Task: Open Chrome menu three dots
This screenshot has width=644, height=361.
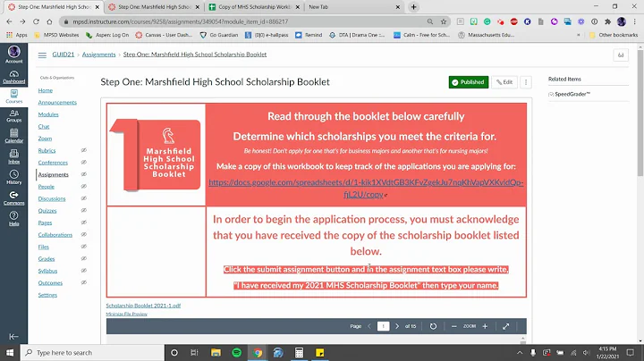Action: pos(634,21)
